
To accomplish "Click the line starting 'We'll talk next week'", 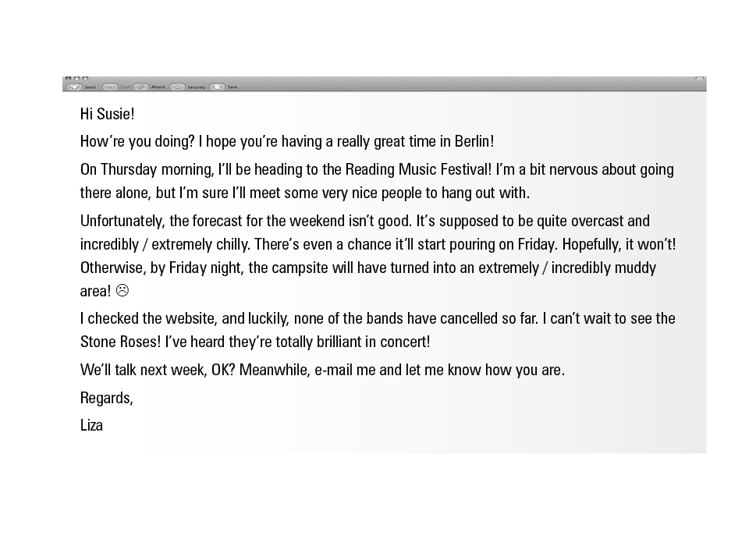I will coord(321,370).
